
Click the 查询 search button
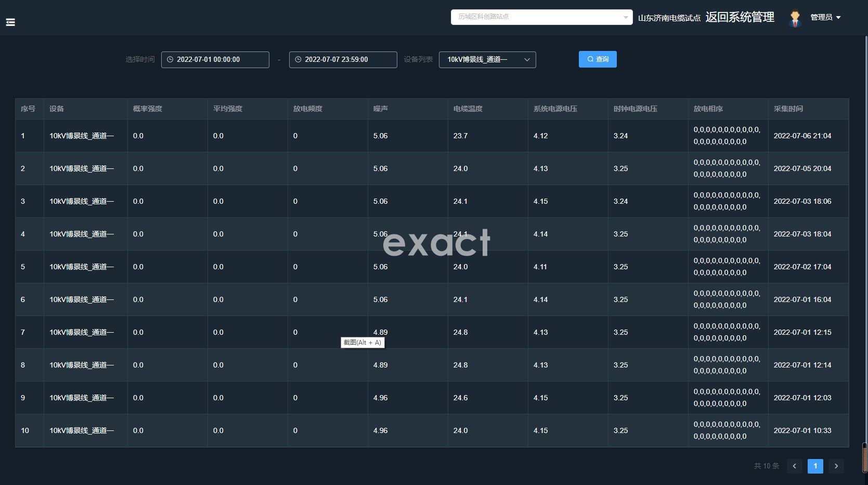pyautogui.click(x=598, y=59)
